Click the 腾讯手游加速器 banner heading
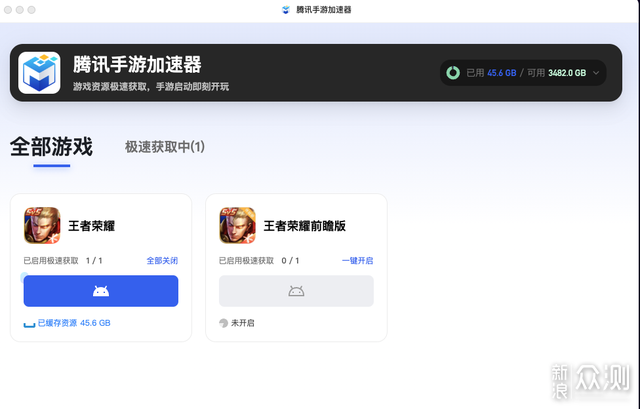Viewport: 640px width, 409px height. coord(137,64)
